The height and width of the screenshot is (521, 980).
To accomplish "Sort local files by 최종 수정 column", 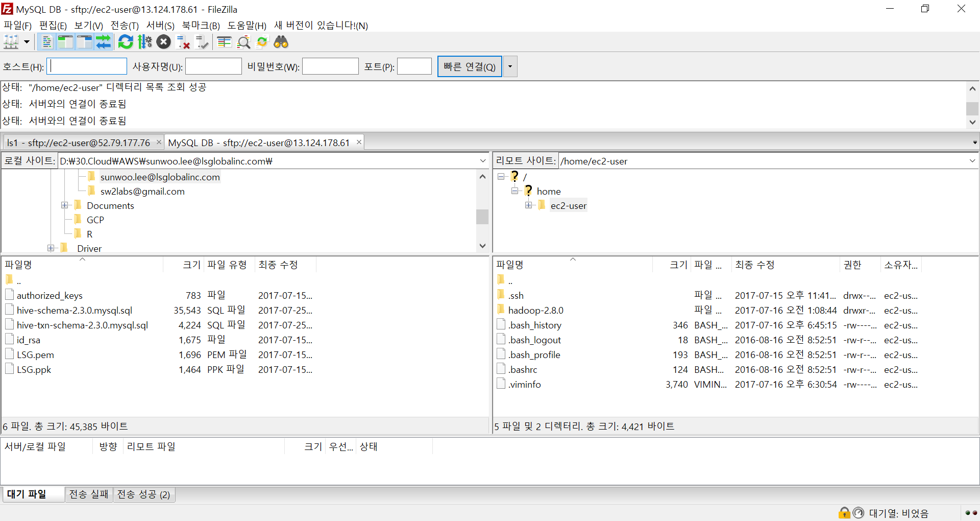I will pyautogui.click(x=285, y=265).
